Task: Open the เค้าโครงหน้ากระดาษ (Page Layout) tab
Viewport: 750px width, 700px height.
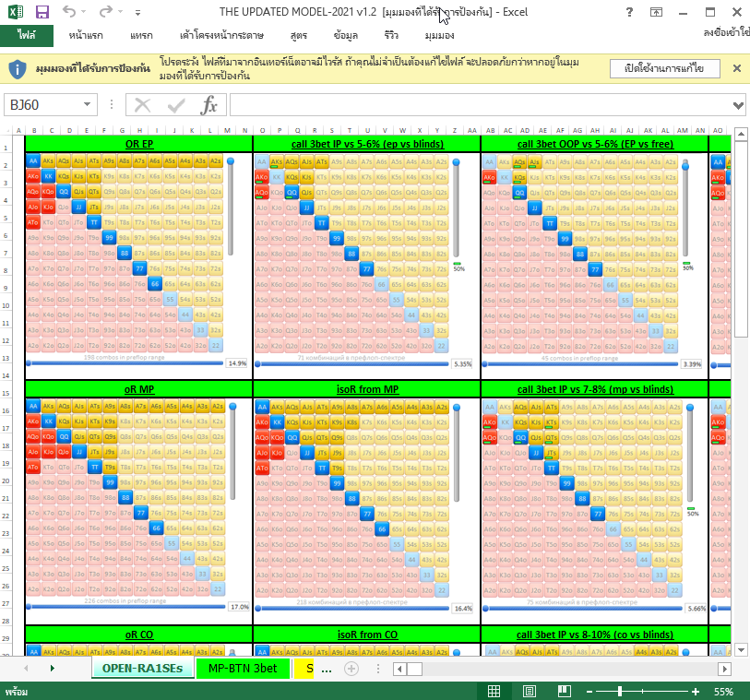Action: pos(221,35)
